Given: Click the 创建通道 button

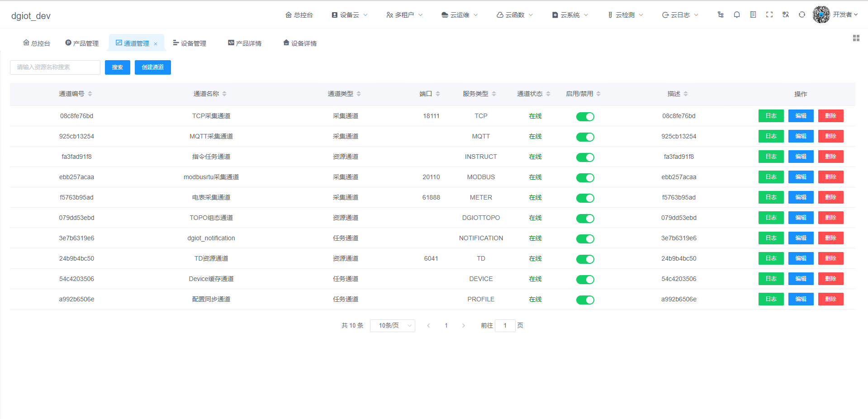Looking at the screenshot, I should coord(152,67).
